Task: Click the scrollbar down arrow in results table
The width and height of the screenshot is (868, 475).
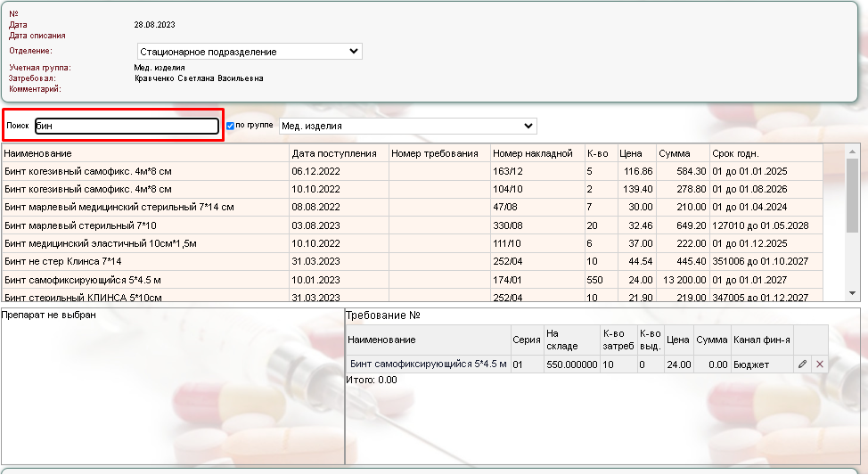Action: [852, 293]
